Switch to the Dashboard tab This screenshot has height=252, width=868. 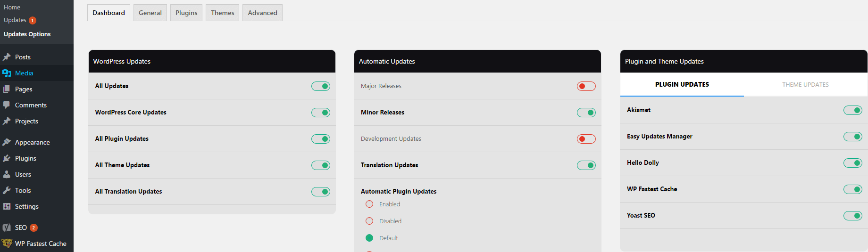[x=108, y=13]
